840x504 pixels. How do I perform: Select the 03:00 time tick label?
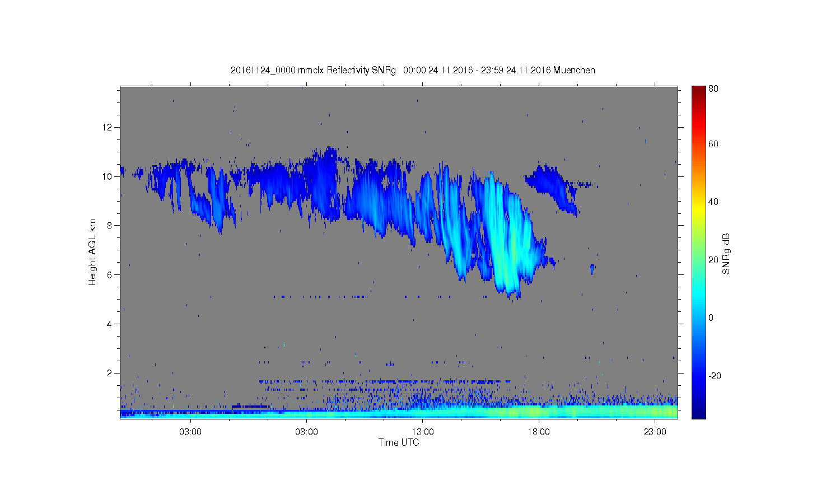pos(190,432)
